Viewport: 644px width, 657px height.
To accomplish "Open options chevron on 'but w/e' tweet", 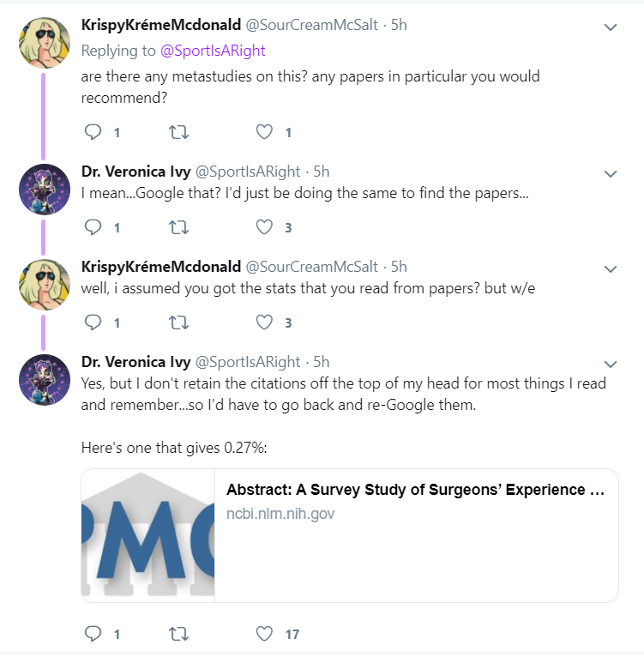I will [611, 269].
